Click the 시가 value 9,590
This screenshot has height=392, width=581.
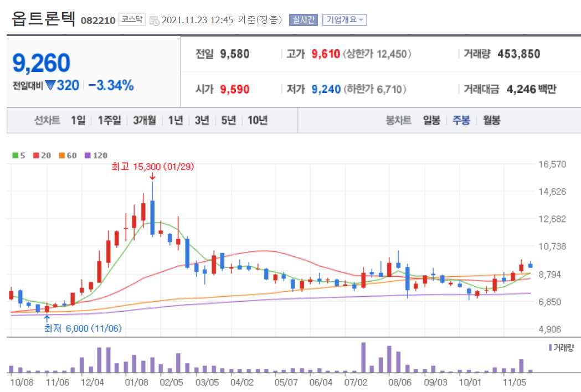click(234, 89)
